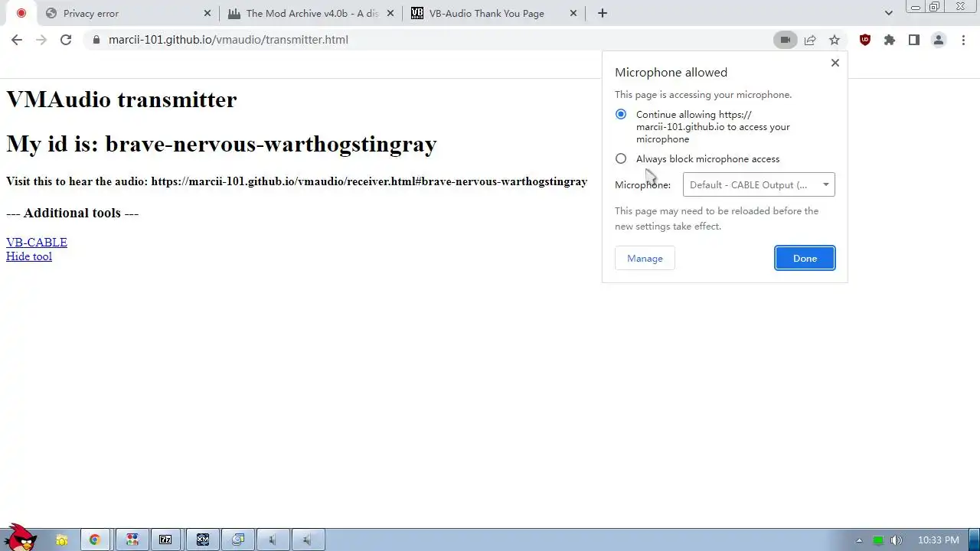Open the Microphone device dropdown
Viewport: 980px width, 551px height.
759,184
